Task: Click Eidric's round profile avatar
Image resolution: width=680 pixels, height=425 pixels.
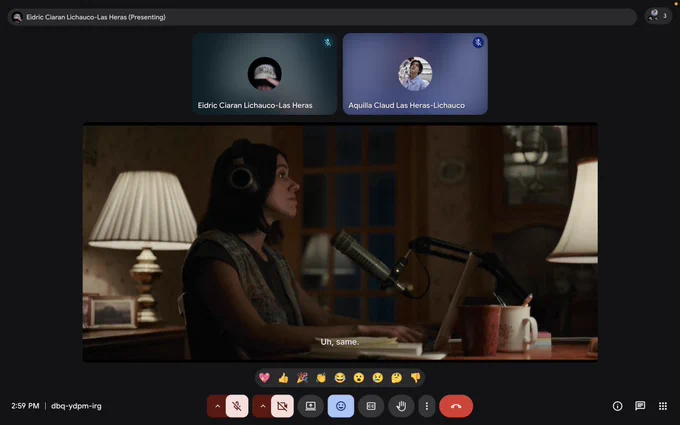Action: pyautogui.click(x=265, y=74)
